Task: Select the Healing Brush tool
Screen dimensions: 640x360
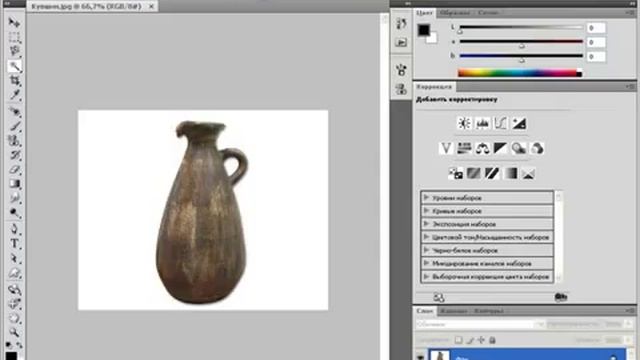Action: point(14,111)
